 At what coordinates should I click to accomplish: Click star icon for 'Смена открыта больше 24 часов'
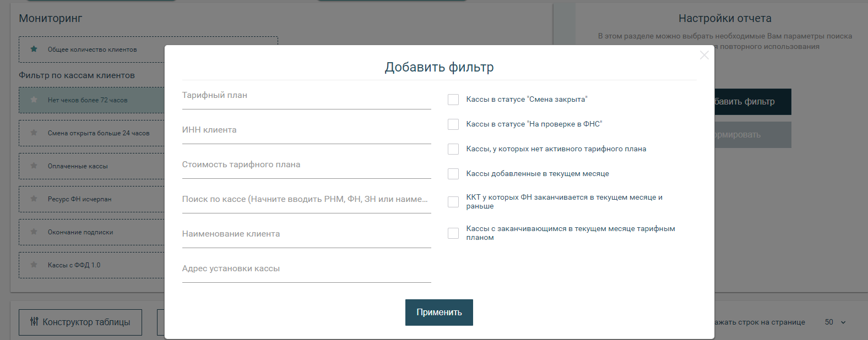[34, 133]
